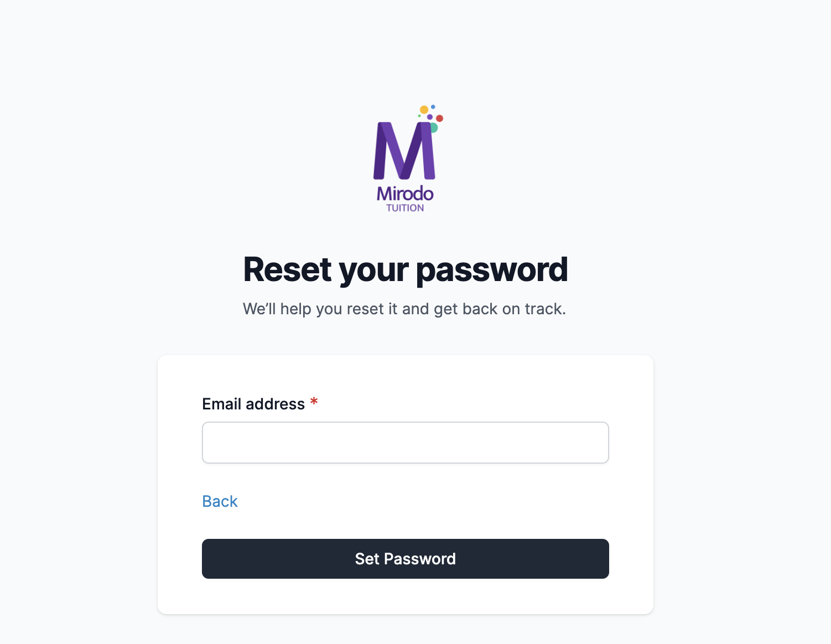Viewport: 831px width, 644px height.
Task: Click the Email address label
Action: (253, 404)
